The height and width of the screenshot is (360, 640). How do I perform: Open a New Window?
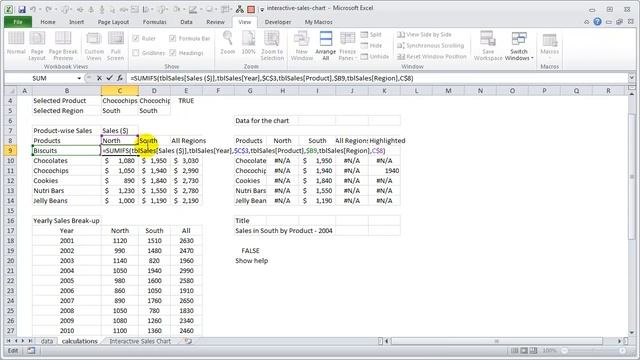[x=302, y=46]
